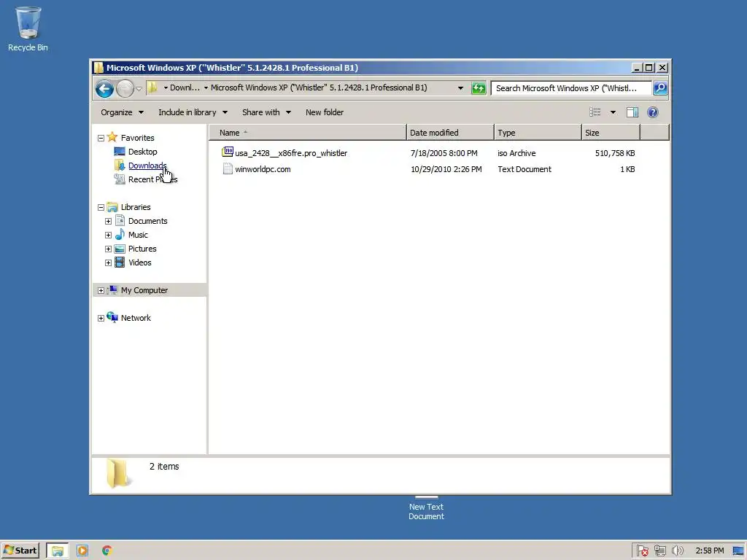Expand the Pictures library

[108, 249]
